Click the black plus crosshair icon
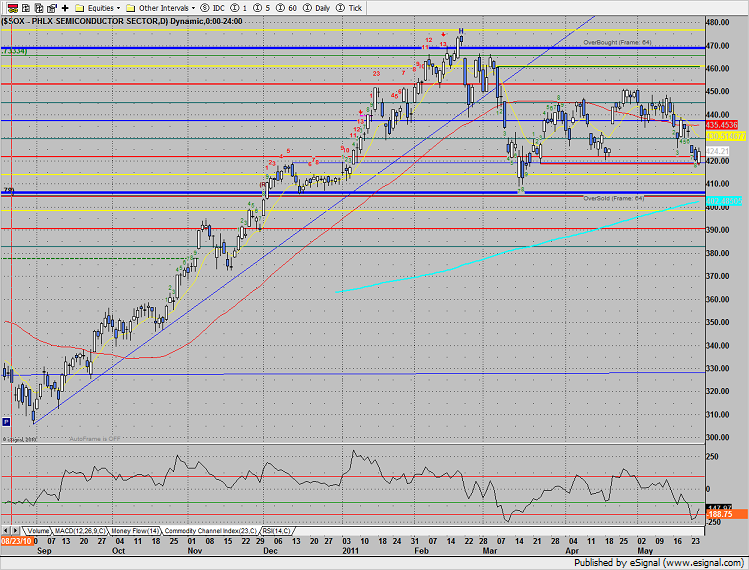749x570 pixels. [x=65, y=8]
